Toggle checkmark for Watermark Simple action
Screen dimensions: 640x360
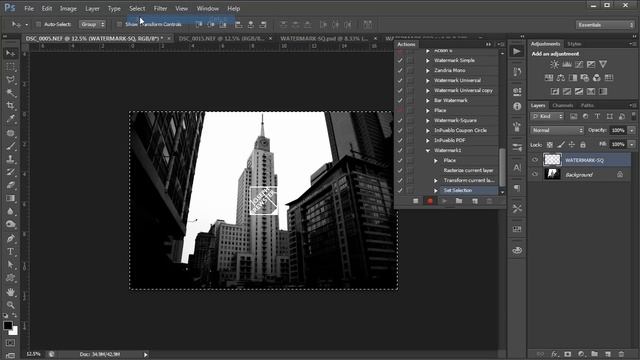pos(400,60)
